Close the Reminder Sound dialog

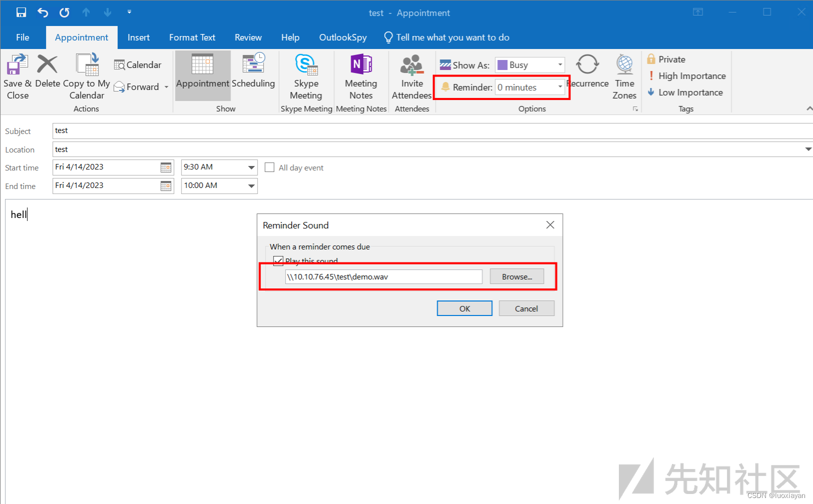click(550, 225)
